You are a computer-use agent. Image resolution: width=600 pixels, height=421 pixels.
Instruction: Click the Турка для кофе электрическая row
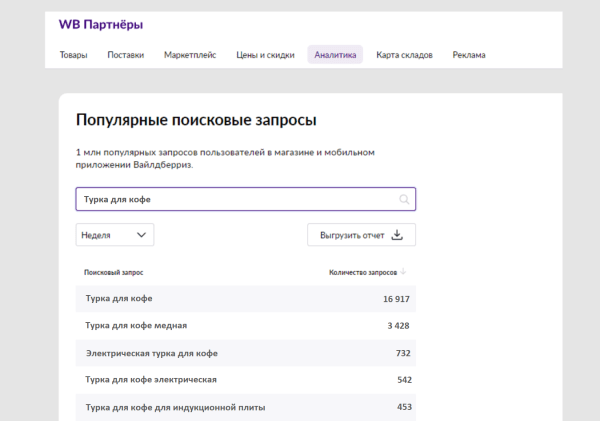(245, 380)
